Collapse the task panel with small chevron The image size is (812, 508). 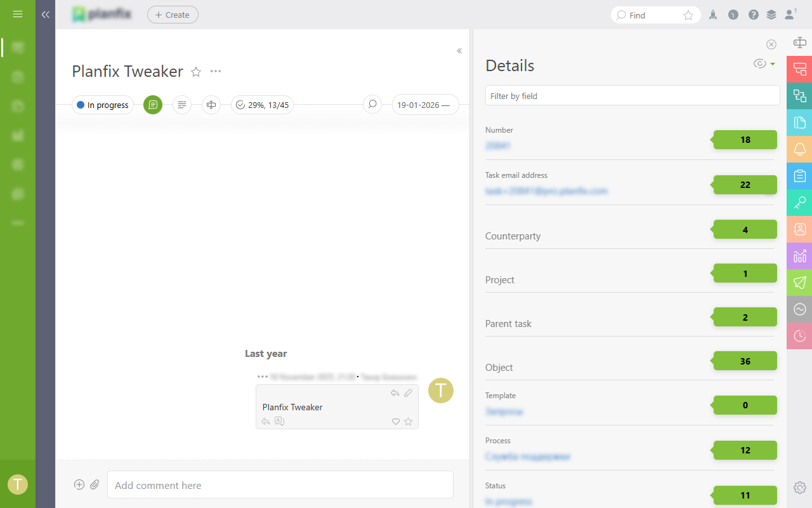459,51
